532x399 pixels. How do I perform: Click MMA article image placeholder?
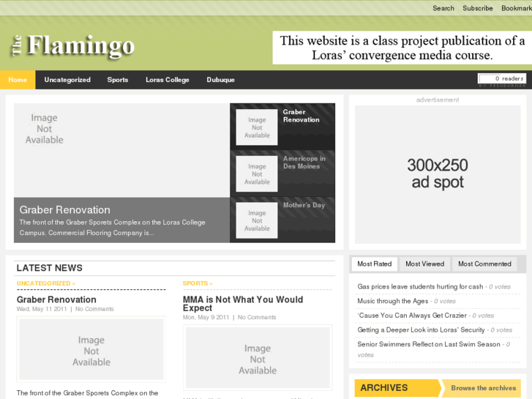pos(258,357)
